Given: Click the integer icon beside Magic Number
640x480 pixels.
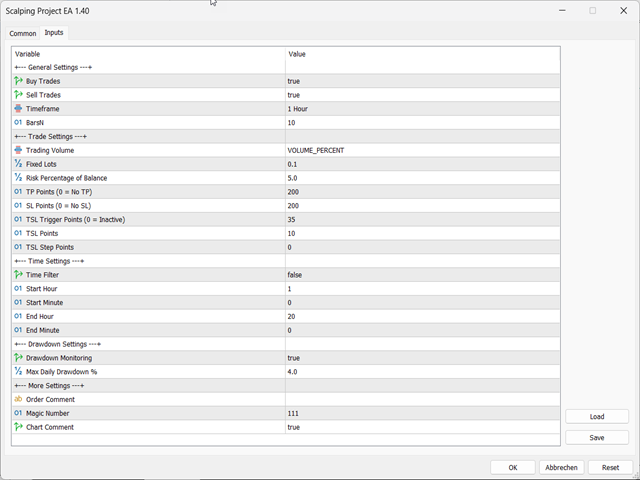Looking at the screenshot, I should point(18,413).
